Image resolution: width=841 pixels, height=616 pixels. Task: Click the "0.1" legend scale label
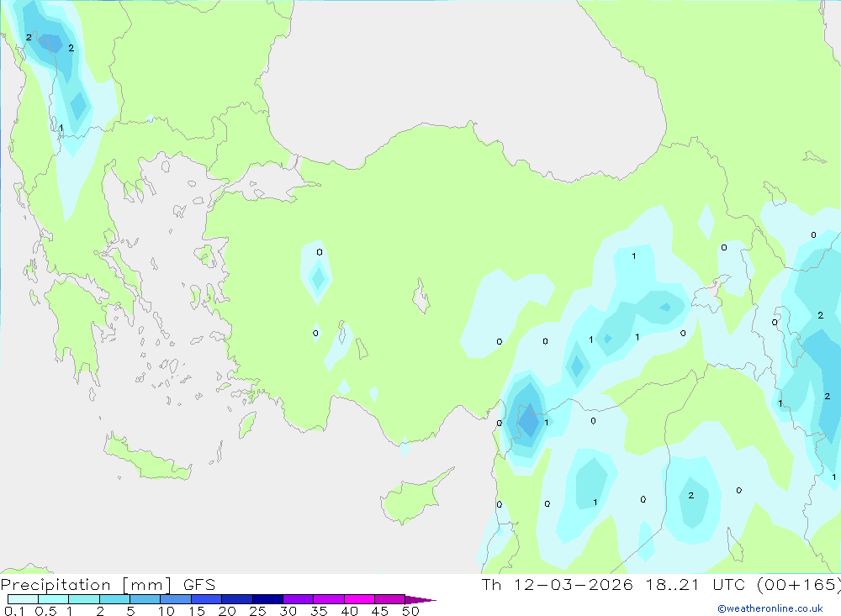tap(14, 611)
